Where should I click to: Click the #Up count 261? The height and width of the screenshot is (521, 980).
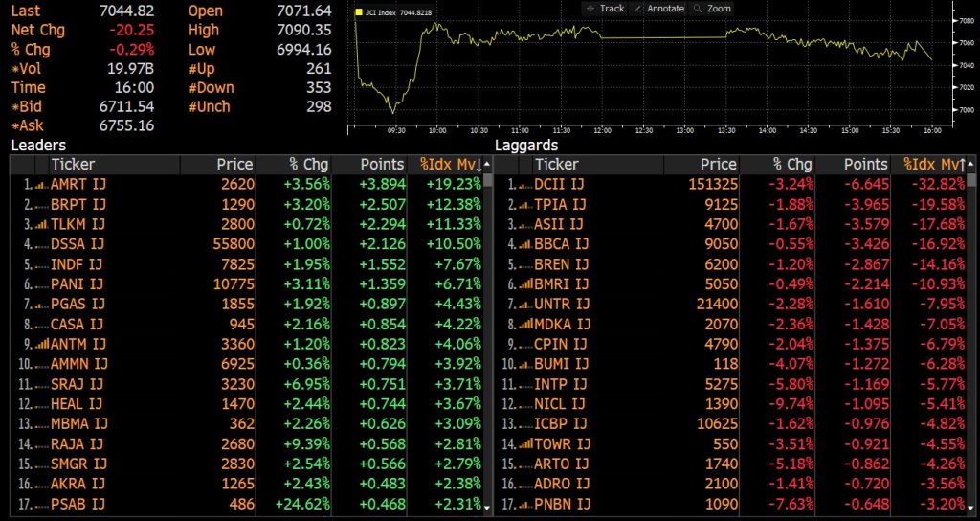pos(319,69)
